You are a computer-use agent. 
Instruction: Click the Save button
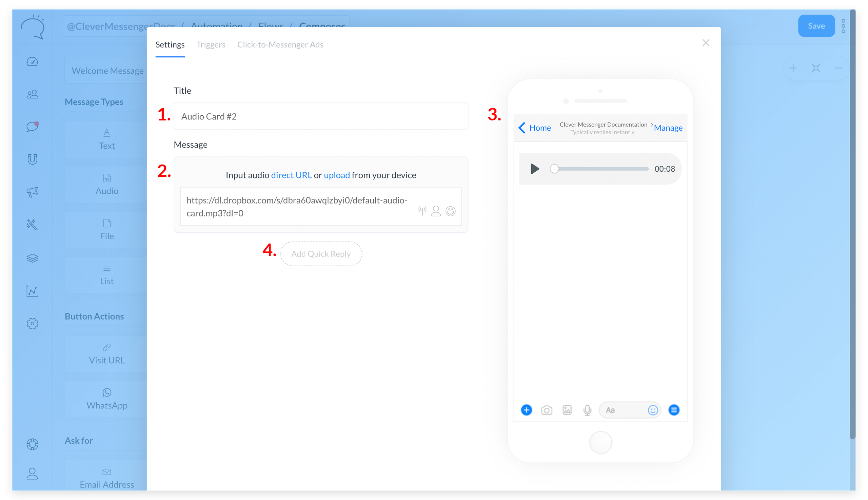tap(816, 26)
